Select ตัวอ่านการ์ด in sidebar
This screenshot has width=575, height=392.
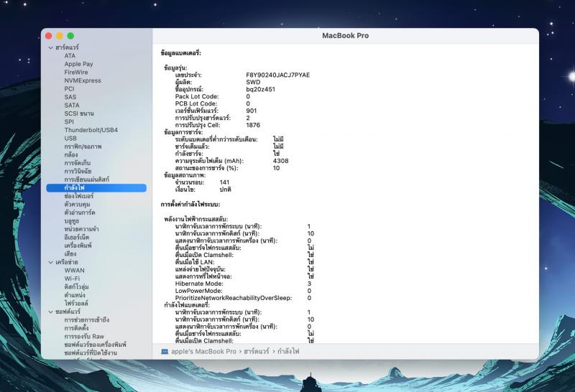coord(80,213)
